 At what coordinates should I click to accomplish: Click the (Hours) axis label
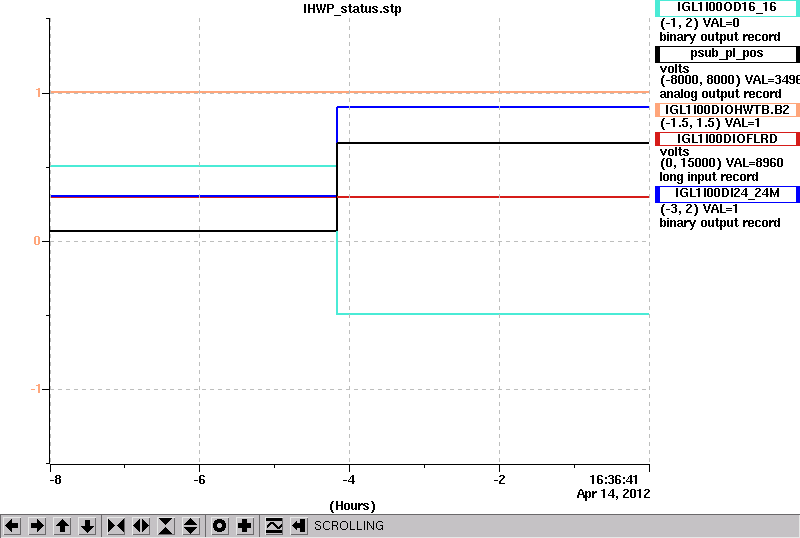[x=352, y=506]
